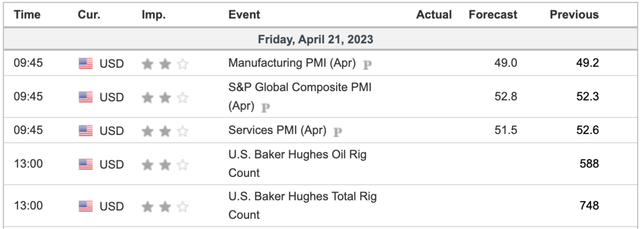This screenshot has height=229, width=644.
Task: Click the US flag in Services PMI row
Action: [x=86, y=130]
